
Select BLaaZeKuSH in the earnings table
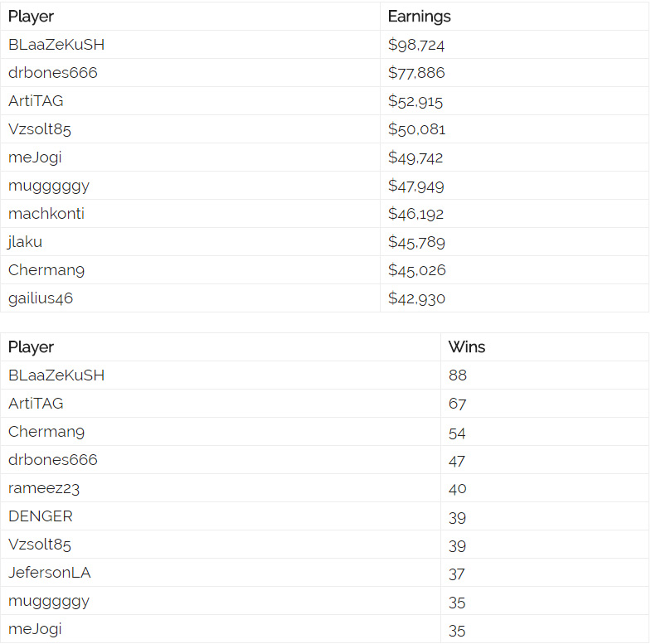tap(56, 45)
